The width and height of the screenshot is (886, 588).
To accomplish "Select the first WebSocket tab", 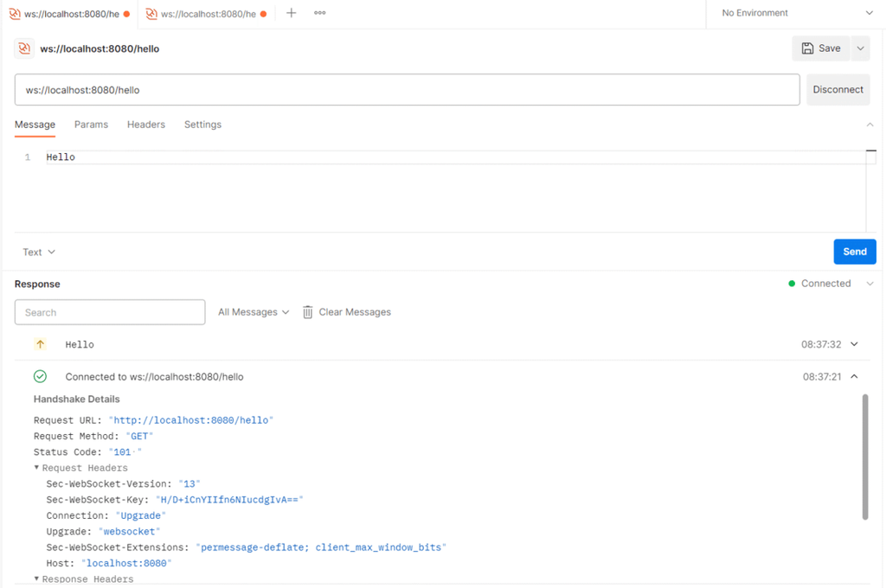I will click(x=69, y=14).
